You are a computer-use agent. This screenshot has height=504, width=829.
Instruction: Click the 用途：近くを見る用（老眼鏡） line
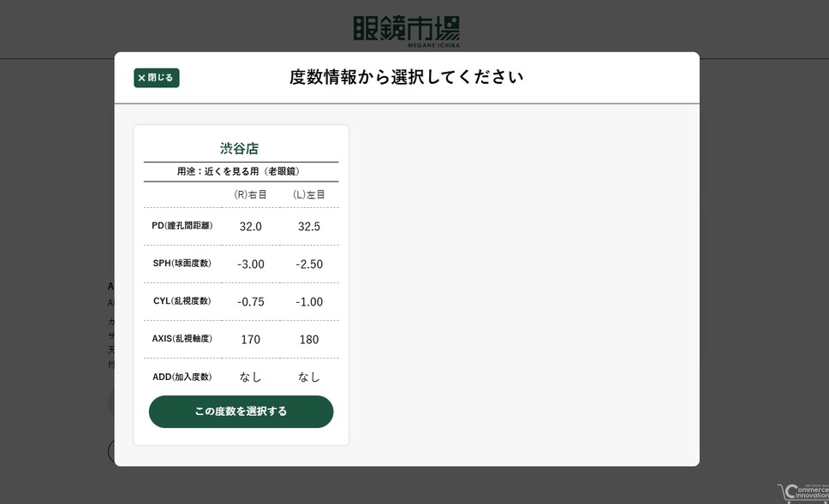[x=240, y=171]
